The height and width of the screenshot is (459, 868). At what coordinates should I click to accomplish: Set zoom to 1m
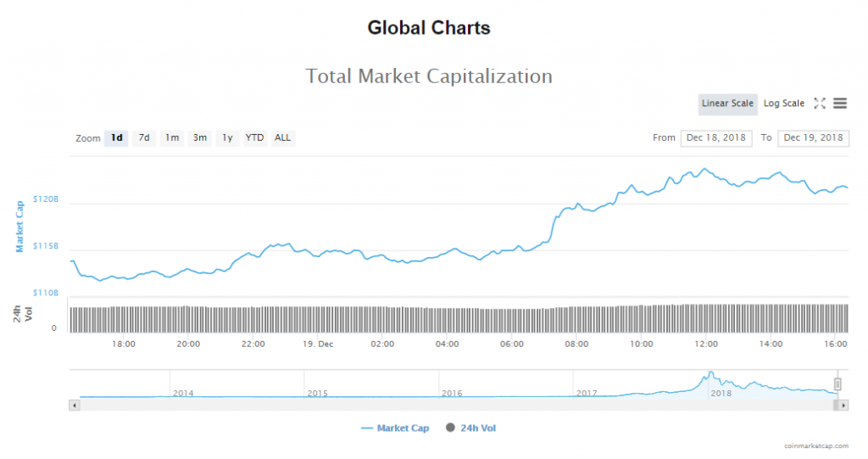(x=172, y=137)
